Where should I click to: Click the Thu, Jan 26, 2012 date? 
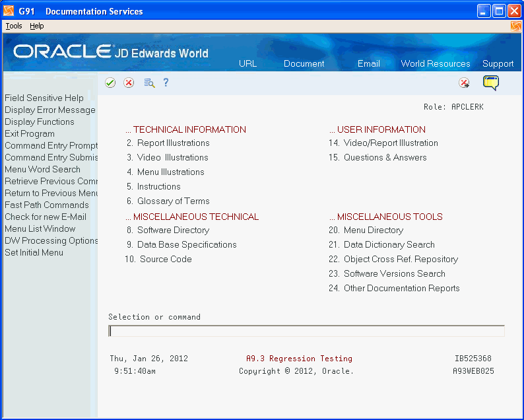(148, 359)
